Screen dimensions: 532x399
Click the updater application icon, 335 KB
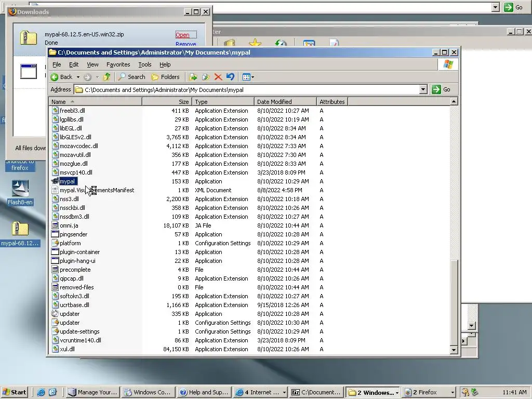click(55, 313)
